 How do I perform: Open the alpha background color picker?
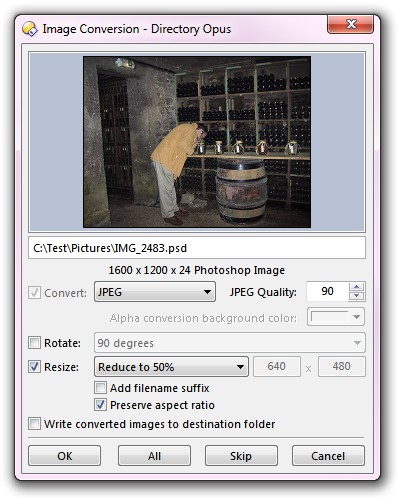click(336, 317)
